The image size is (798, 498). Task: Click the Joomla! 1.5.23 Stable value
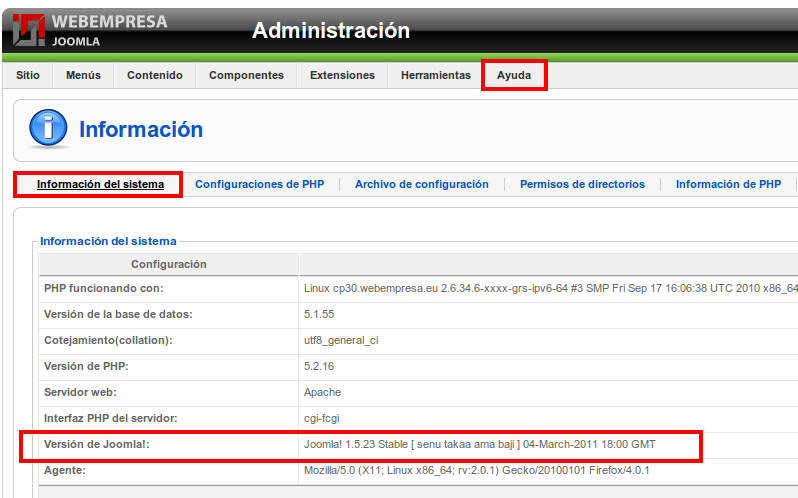(x=479, y=444)
